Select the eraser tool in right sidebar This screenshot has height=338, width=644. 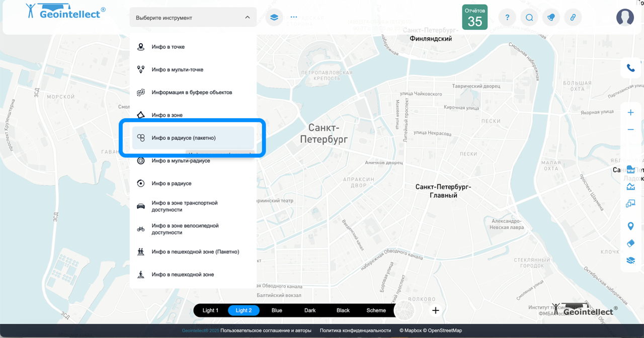pos(630,243)
